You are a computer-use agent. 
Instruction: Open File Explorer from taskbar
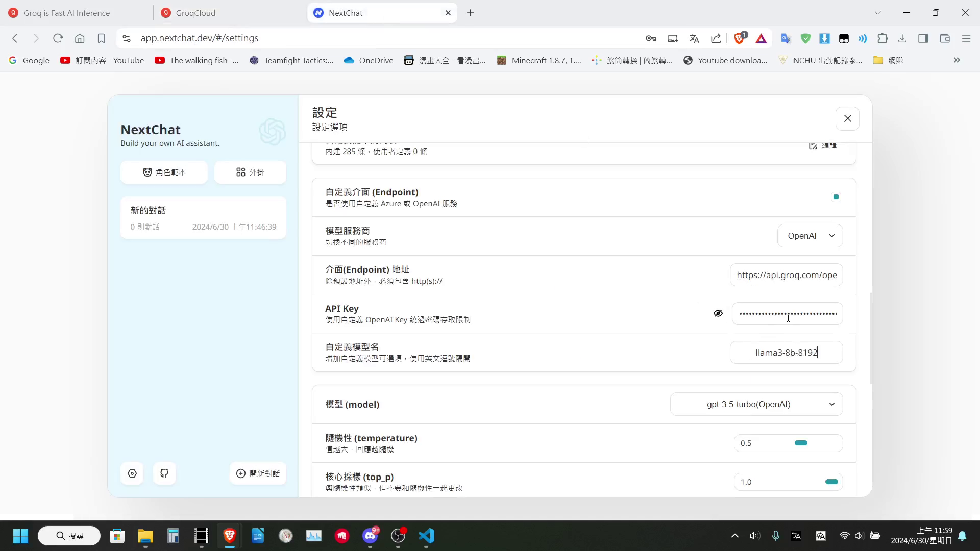click(x=145, y=536)
